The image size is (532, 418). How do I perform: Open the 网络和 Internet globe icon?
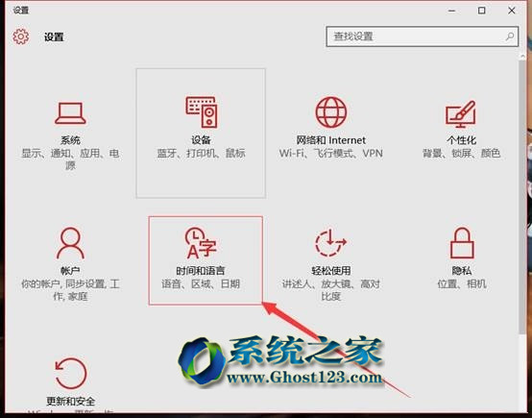pos(331,112)
